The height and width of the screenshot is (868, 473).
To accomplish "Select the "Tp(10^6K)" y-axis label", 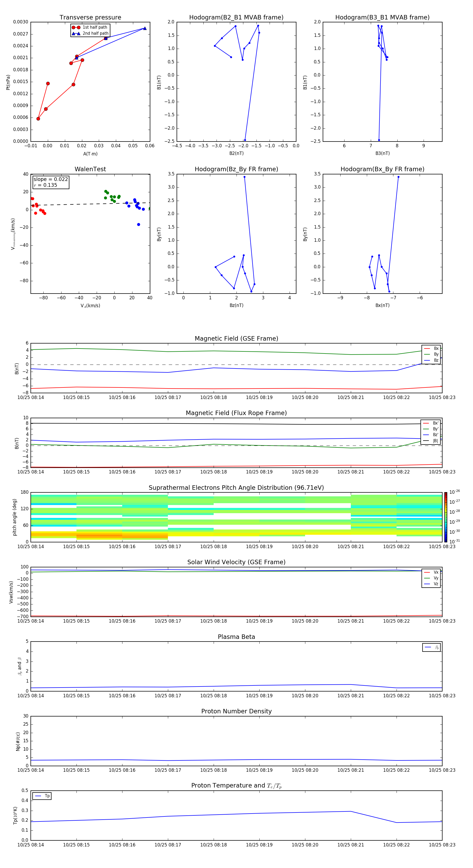I will (x=15, y=815).
